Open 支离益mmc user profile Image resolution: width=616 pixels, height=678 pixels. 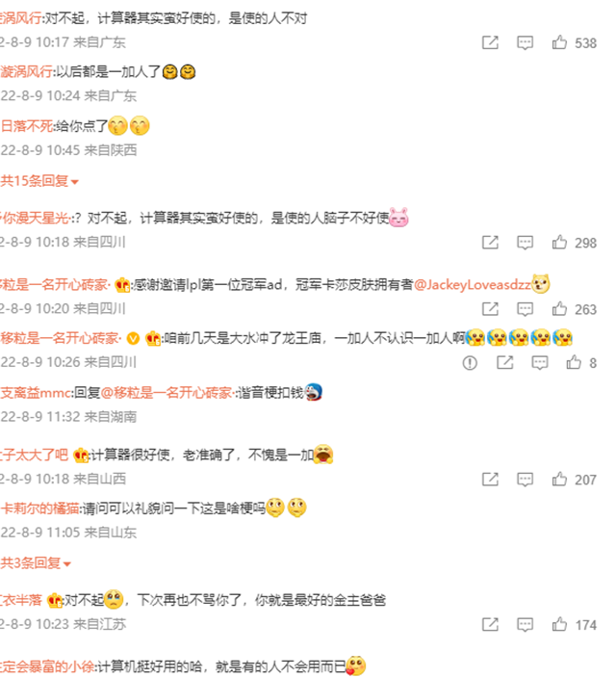click(36, 393)
